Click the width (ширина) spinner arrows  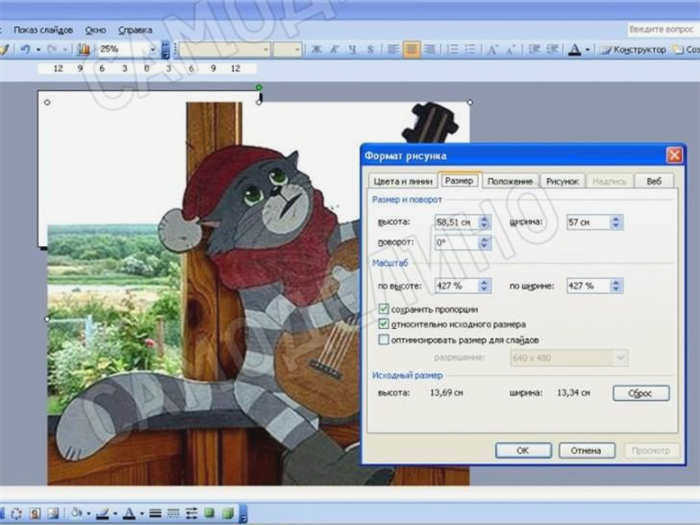pyautogui.click(x=617, y=222)
